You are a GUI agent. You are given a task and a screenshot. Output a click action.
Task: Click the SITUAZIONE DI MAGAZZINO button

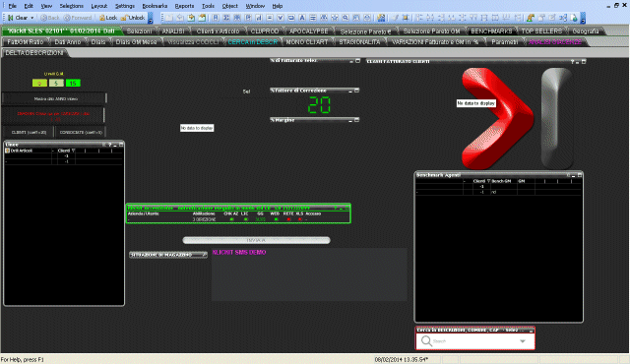168,255
